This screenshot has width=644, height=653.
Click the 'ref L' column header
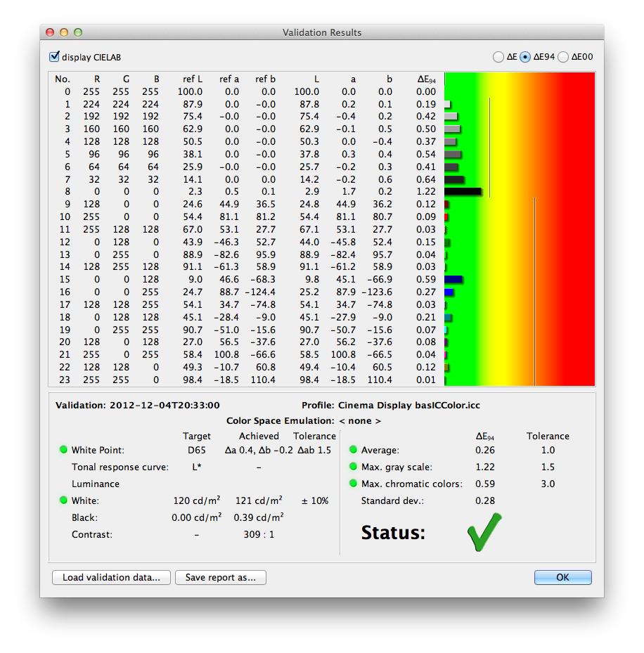[193, 79]
